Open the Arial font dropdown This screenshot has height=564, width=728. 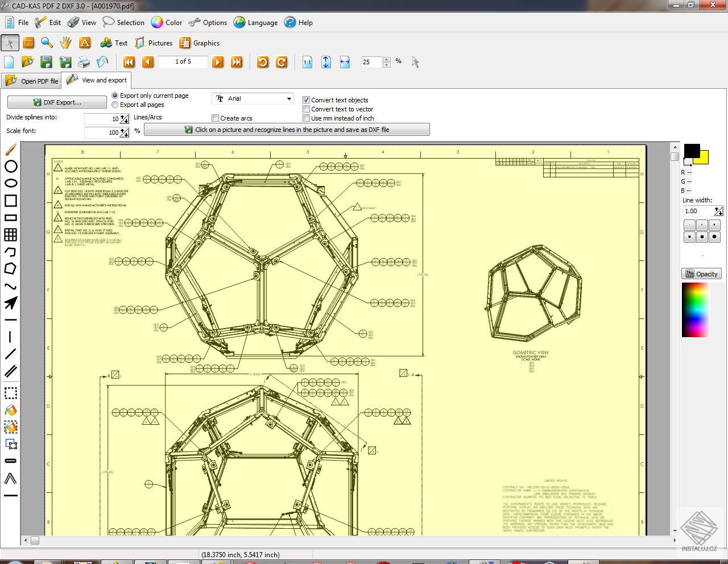tap(287, 98)
